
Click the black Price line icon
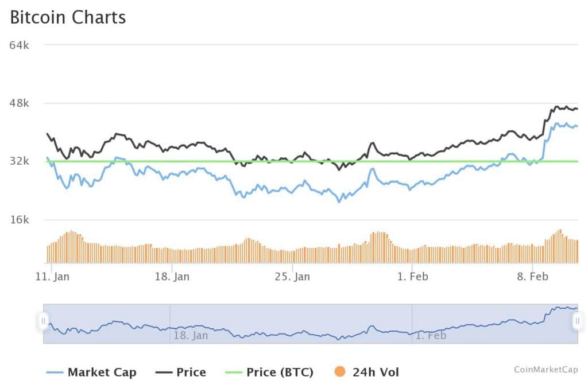coord(164,372)
